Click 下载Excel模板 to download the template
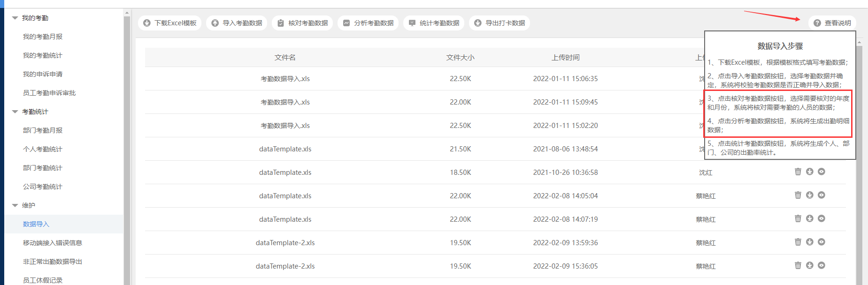 [x=170, y=23]
